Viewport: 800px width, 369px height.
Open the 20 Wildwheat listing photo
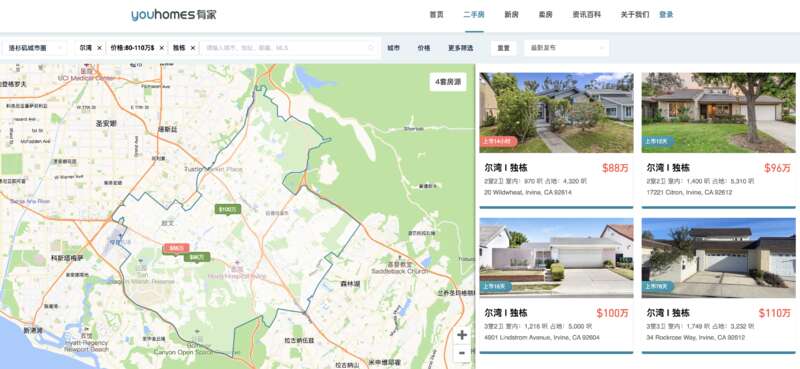tap(556, 113)
